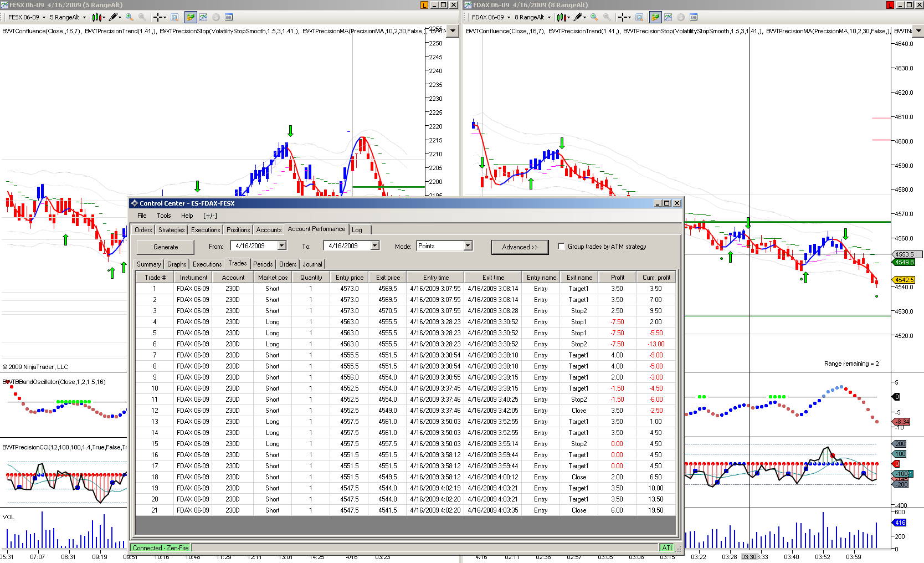The height and width of the screenshot is (563, 924).
Task: Open the Data Box icon in FESX chart
Action: (x=174, y=17)
